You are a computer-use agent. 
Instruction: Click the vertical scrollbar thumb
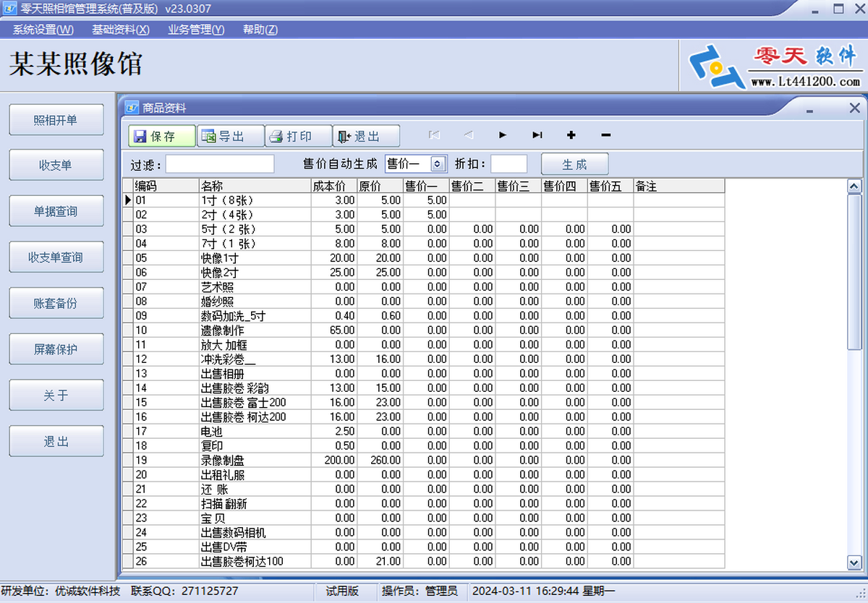pyautogui.click(x=854, y=272)
